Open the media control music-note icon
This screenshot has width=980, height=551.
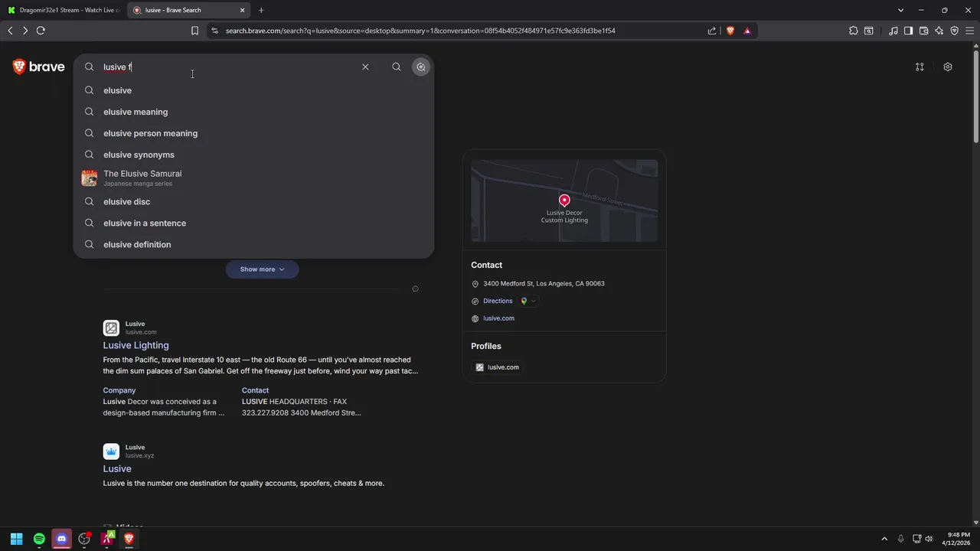tap(893, 31)
